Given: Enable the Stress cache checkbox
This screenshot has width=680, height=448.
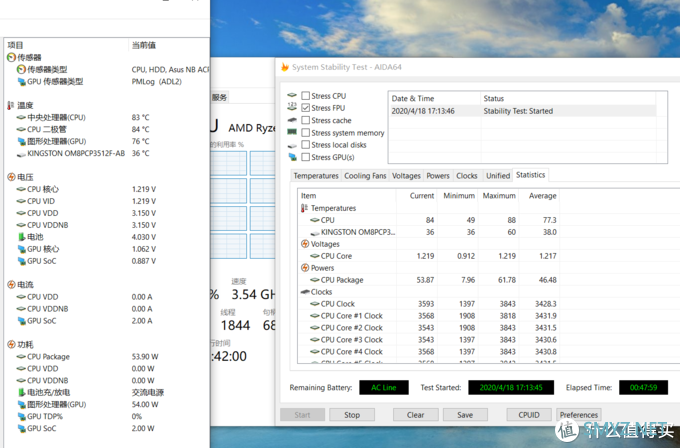Looking at the screenshot, I should pyautogui.click(x=306, y=120).
